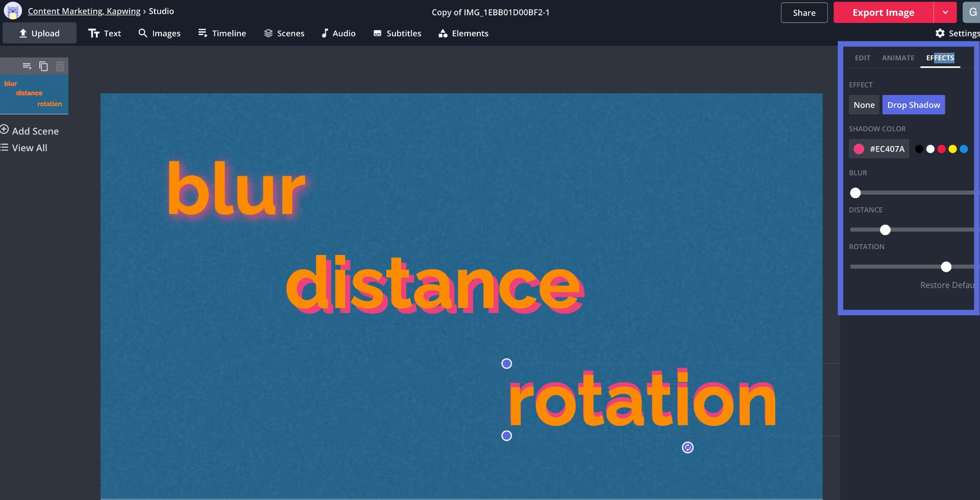Click the Upload button icon
The image size is (980, 500).
(23, 33)
